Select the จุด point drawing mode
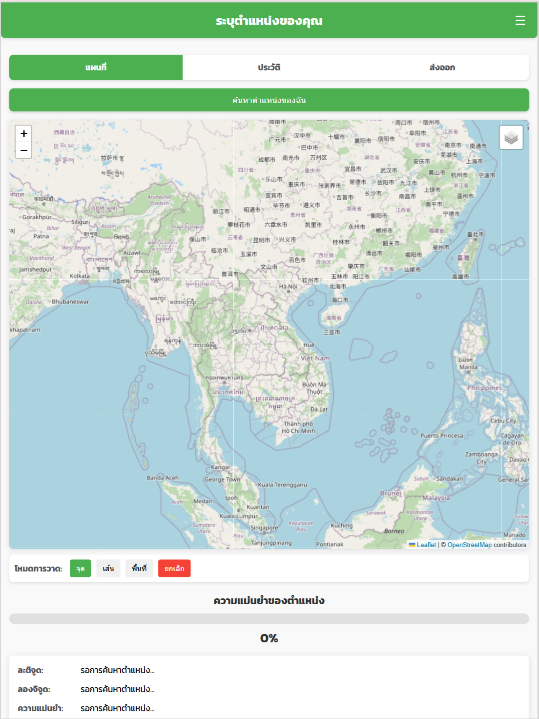539x719 pixels. 80,569
